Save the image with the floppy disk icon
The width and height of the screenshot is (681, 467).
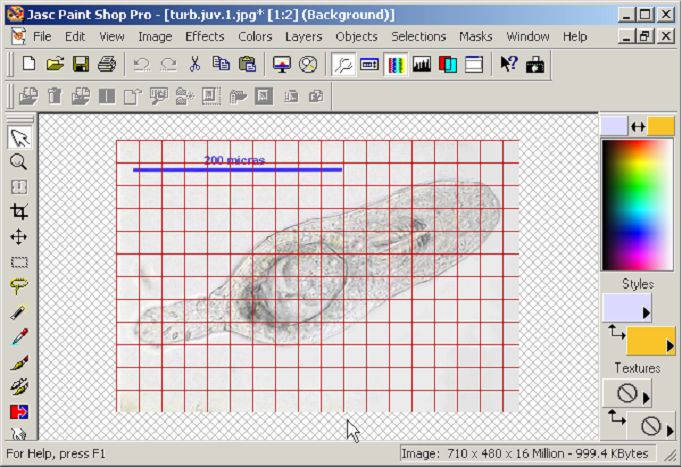tap(81, 64)
